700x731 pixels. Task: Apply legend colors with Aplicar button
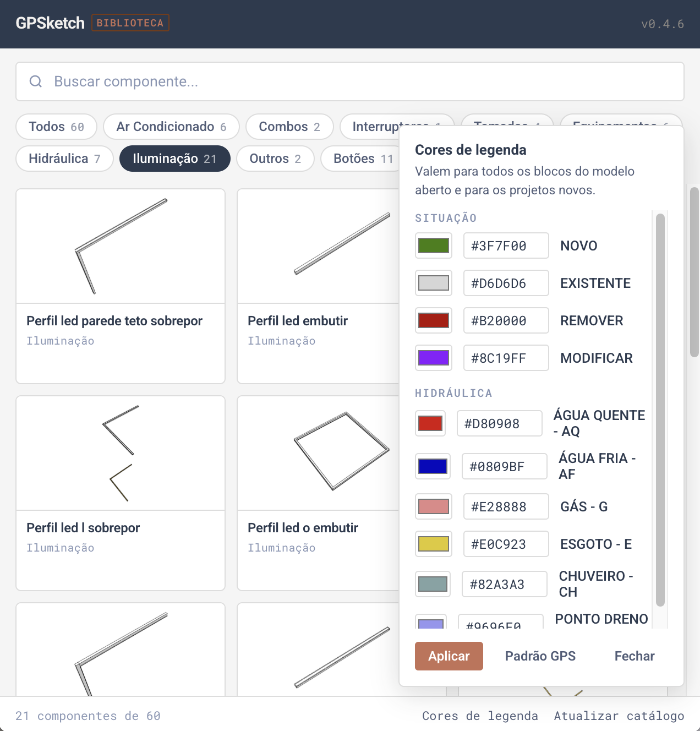coord(449,656)
